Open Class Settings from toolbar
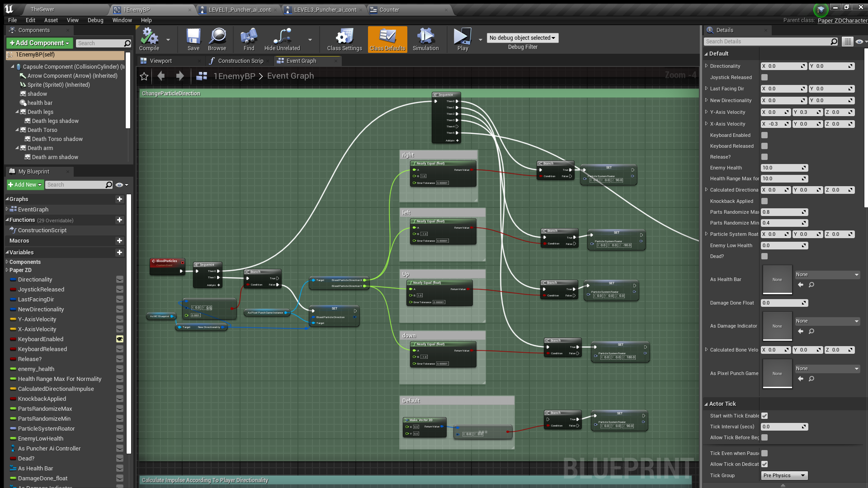The height and width of the screenshot is (488, 868). coord(344,37)
